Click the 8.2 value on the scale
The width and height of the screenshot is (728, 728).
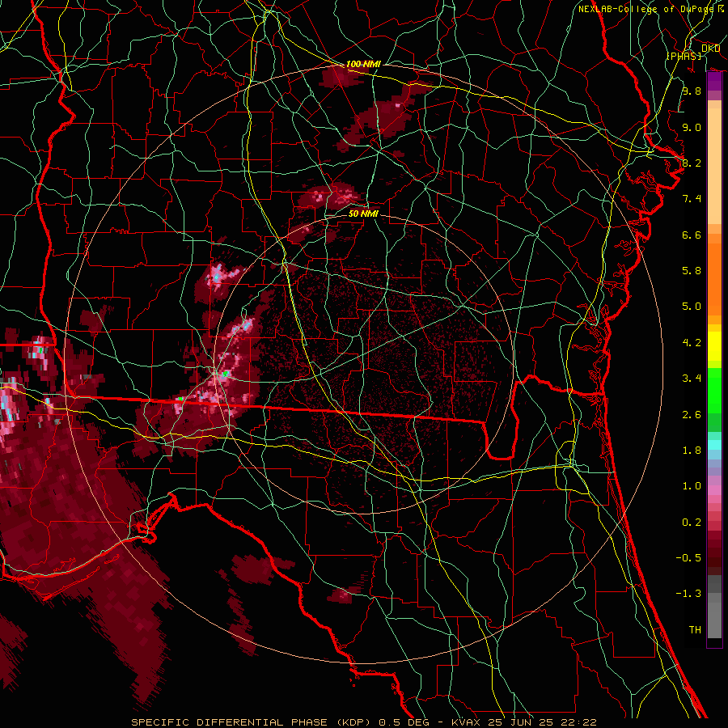692,163
